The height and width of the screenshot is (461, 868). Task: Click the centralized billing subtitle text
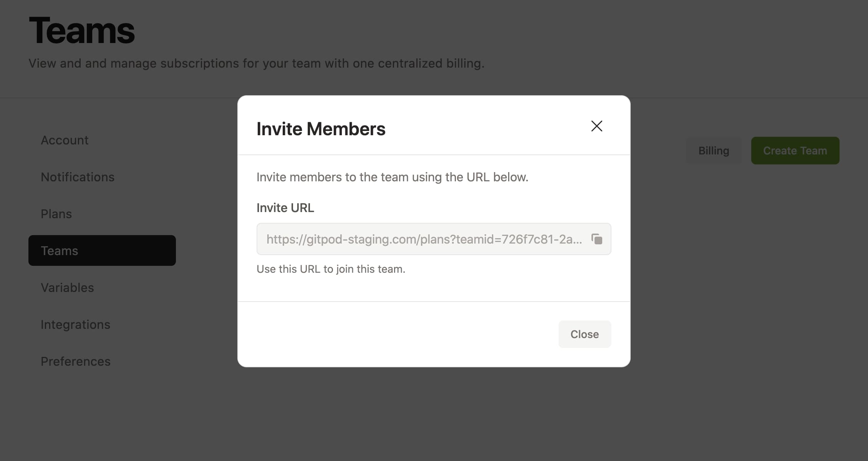[256, 63]
